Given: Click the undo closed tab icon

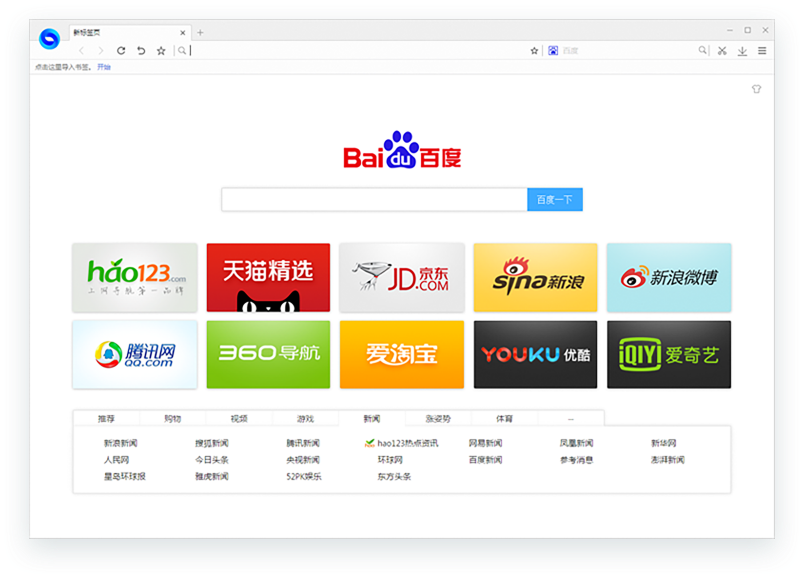Looking at the screenshot, I should coord(141,50).
